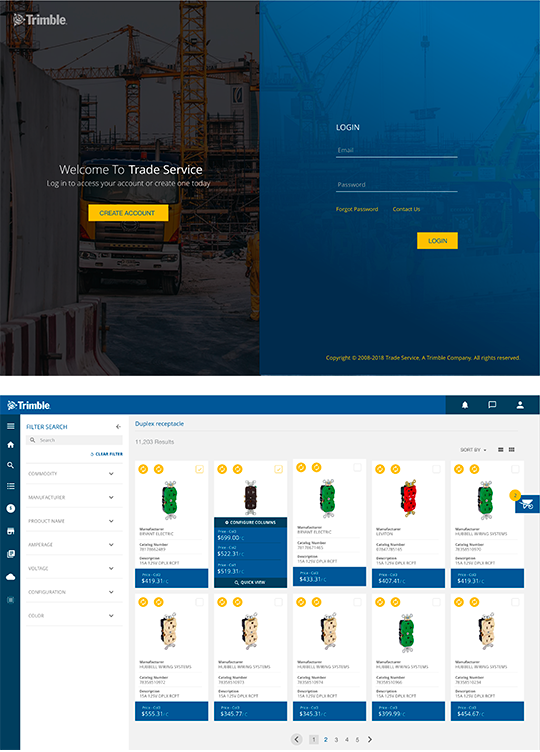Expand the Product Name filter
The height and width of the screenshot is (752, 540).
(x=74, y=521)
